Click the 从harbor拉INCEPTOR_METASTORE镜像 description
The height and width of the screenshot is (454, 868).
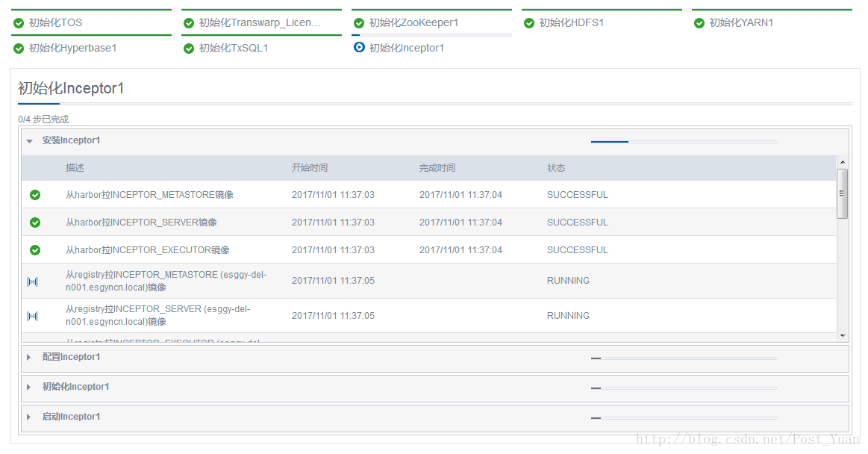pos(149,195)
